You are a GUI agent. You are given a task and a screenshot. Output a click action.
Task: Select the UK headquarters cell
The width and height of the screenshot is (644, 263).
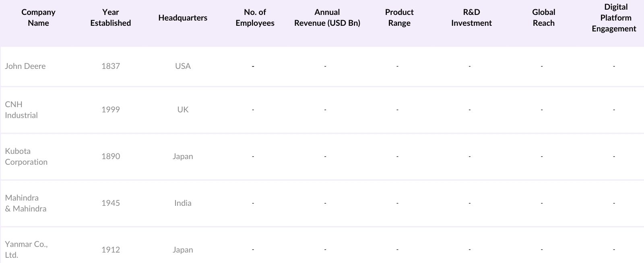[x=183, y=110]
